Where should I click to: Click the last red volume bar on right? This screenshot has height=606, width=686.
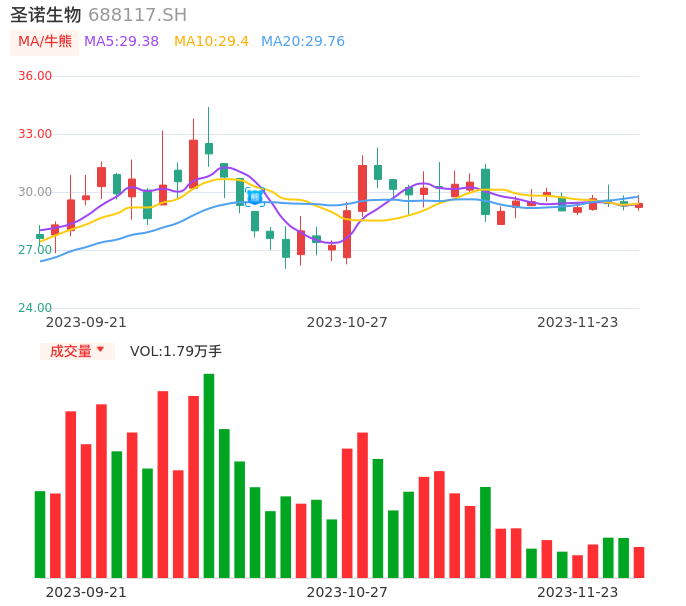639,562
